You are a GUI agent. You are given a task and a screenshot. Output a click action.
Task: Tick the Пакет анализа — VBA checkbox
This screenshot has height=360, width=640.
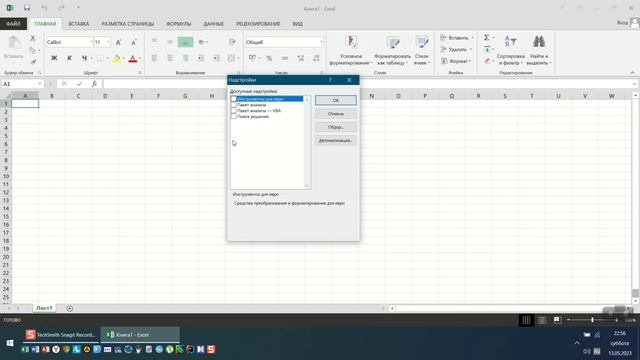233,111
